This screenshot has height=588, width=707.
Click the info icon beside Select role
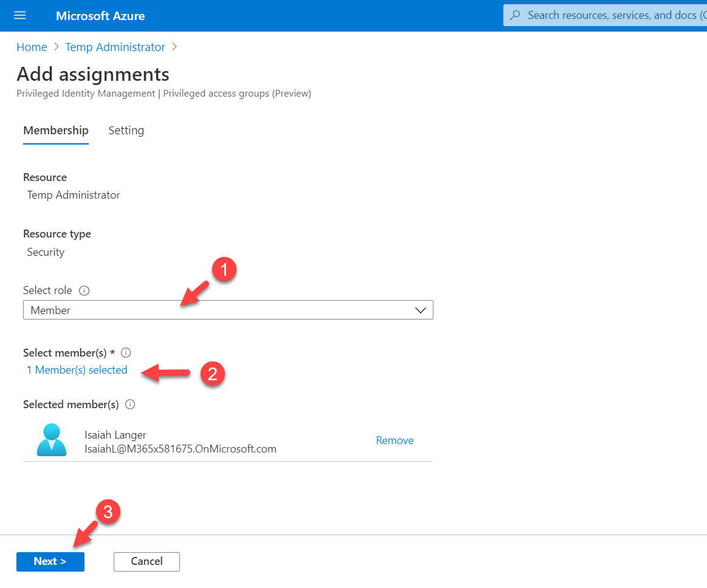86,290
